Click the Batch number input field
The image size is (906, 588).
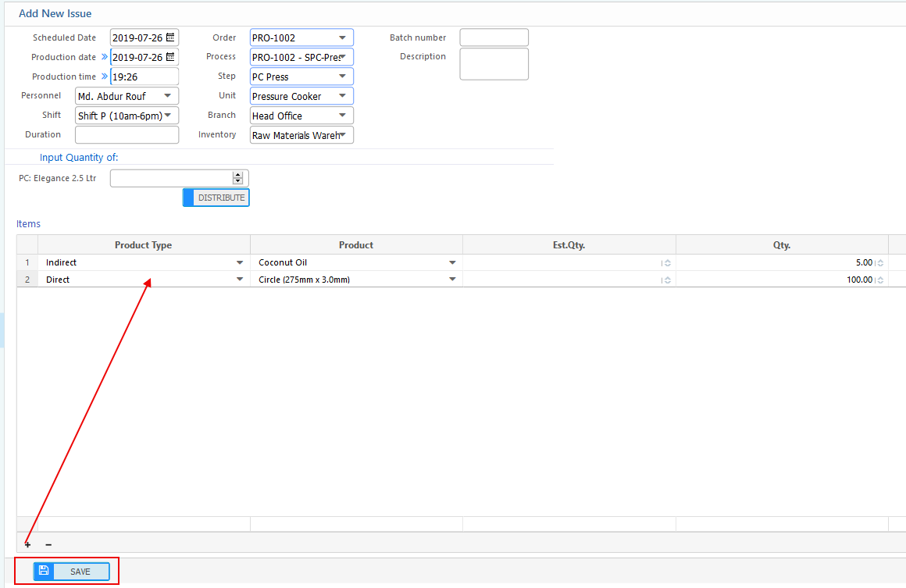[494, 37]
